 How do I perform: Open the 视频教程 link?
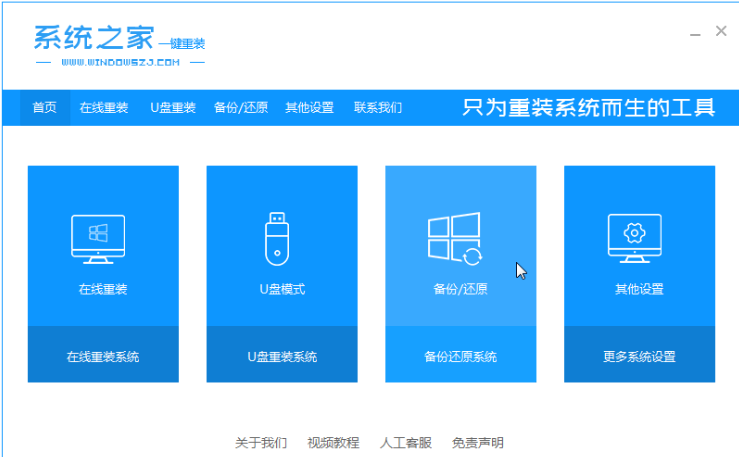coord(333,442)
